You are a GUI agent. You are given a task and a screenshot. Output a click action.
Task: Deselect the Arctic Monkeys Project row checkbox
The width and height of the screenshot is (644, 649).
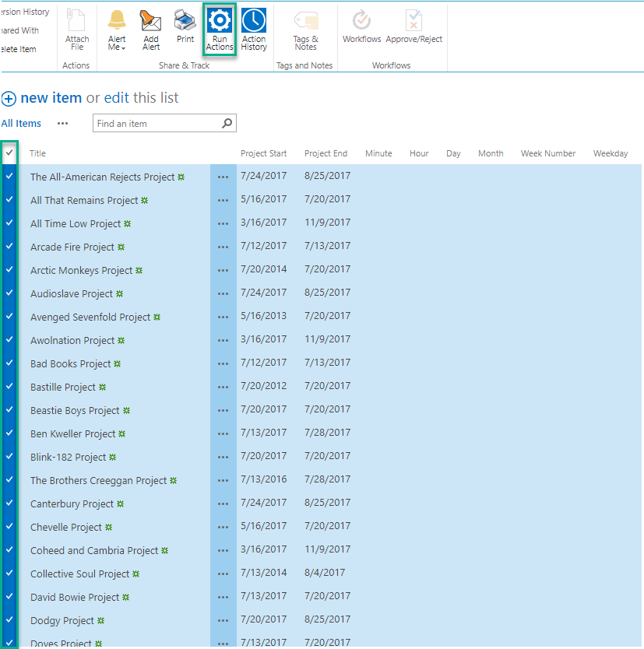tap(9, 269)
